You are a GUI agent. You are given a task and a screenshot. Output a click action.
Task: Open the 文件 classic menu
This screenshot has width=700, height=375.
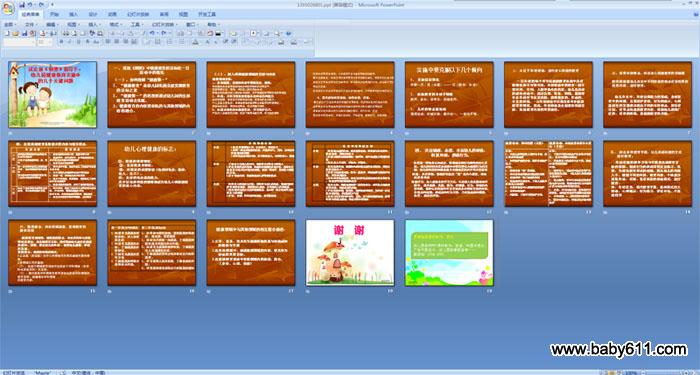click(32, 25)
